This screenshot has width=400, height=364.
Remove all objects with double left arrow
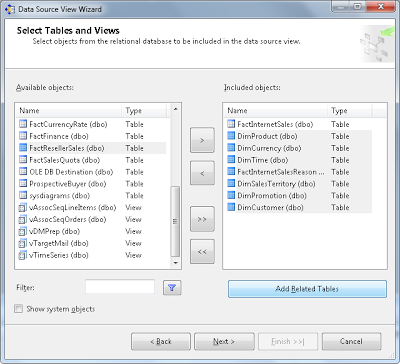[x=202, y=252]
